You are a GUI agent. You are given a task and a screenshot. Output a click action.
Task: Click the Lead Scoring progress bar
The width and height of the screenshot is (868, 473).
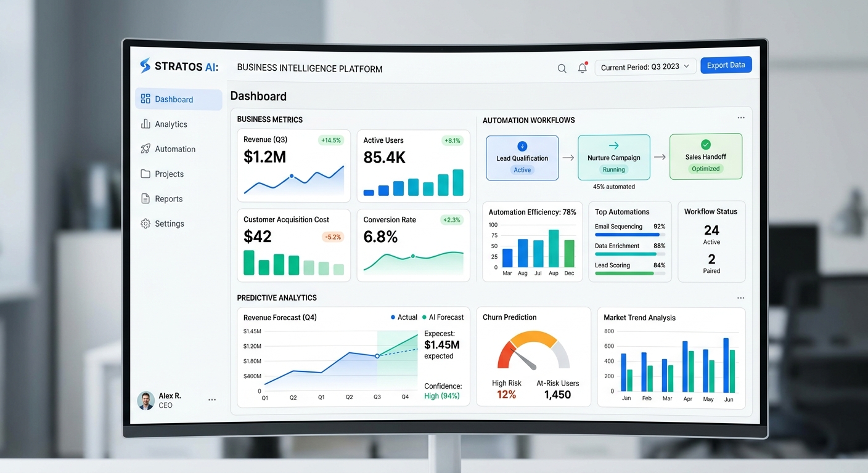pos(630,273)
